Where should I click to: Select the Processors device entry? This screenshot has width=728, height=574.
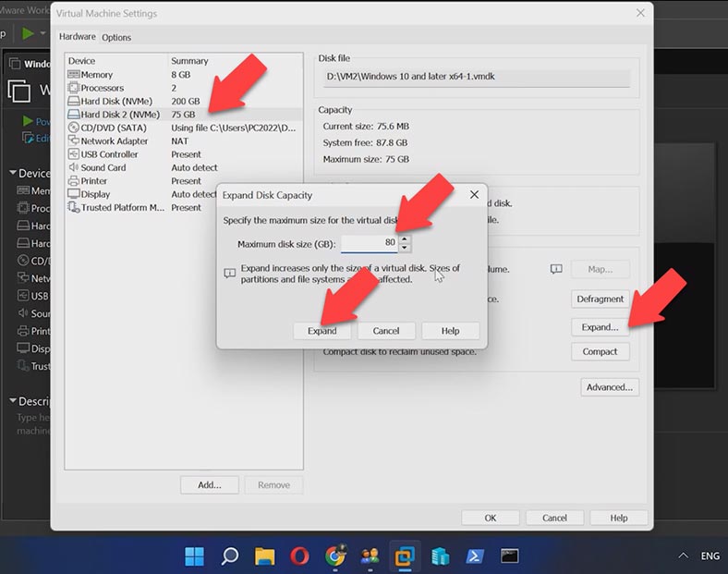pyautogui.click(x=101, y=88)
